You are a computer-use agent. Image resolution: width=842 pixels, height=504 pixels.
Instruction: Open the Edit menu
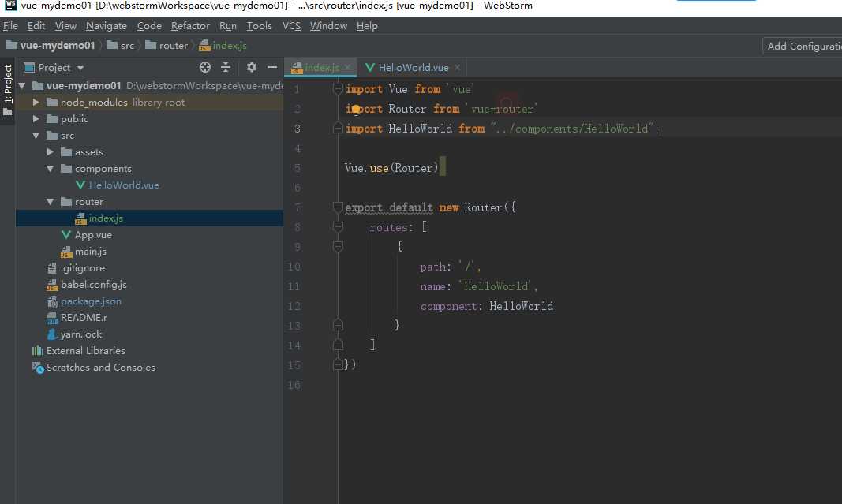click(36, 26)
